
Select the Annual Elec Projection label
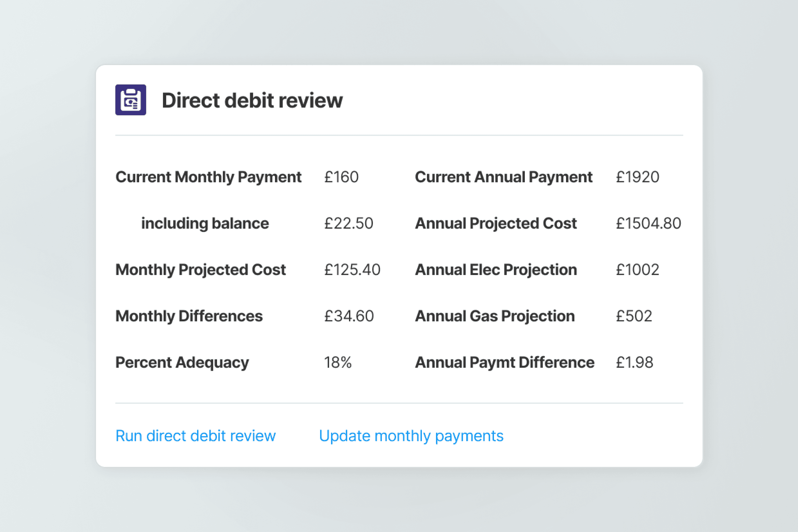[496, 270]
